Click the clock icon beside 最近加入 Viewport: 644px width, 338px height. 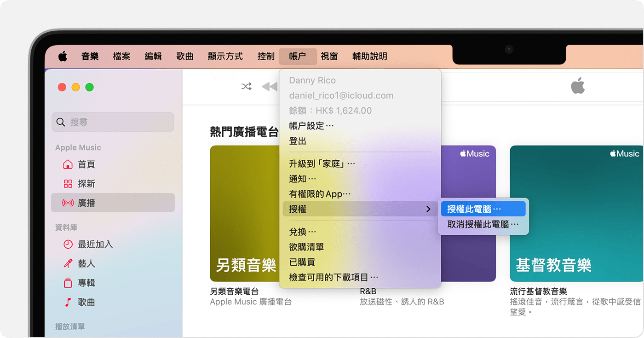[68, 245]
